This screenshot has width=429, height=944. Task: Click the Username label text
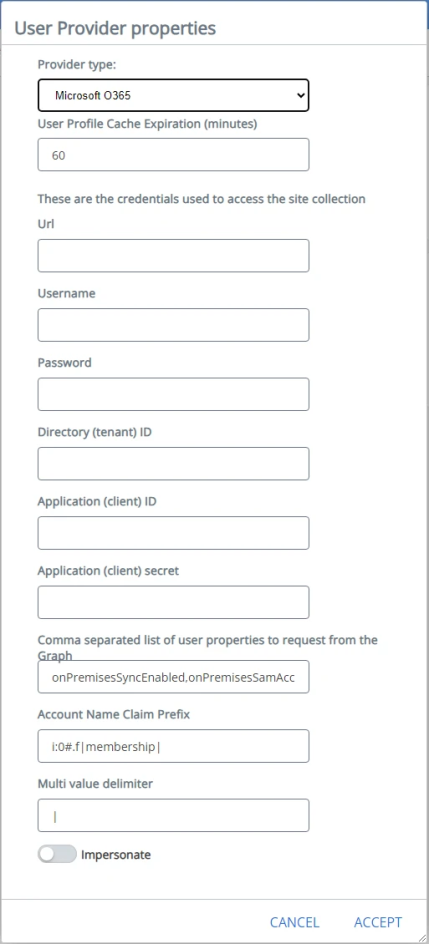pos(66,293)
